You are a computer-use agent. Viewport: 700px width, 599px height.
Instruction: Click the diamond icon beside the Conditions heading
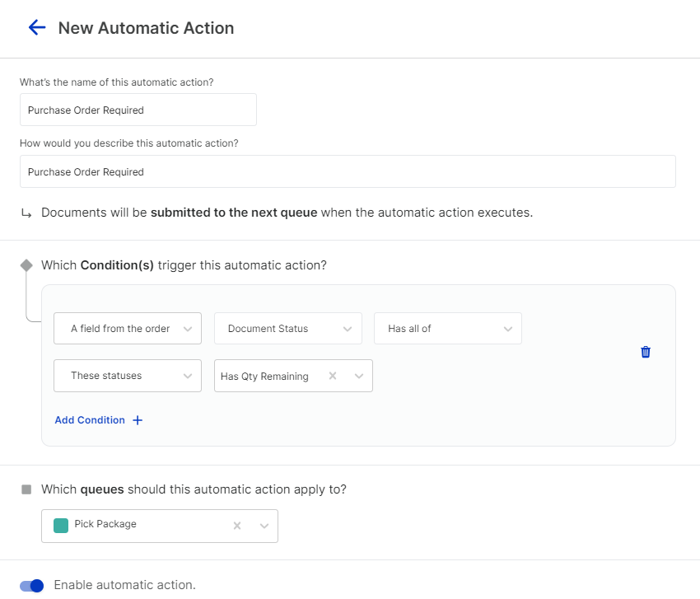(x=26, y=265)
